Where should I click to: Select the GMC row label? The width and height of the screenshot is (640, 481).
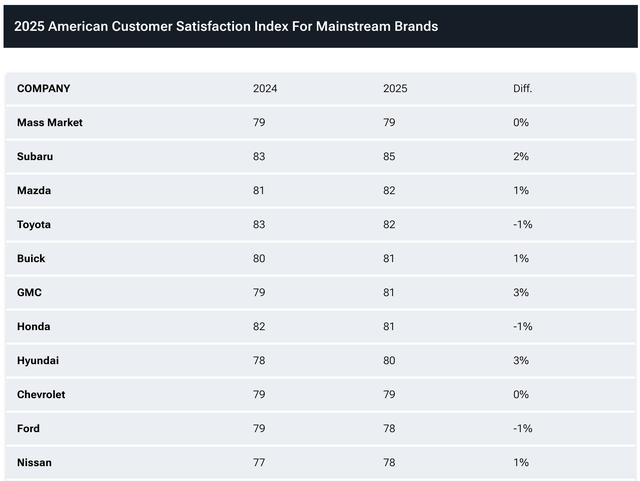point(29,292)
